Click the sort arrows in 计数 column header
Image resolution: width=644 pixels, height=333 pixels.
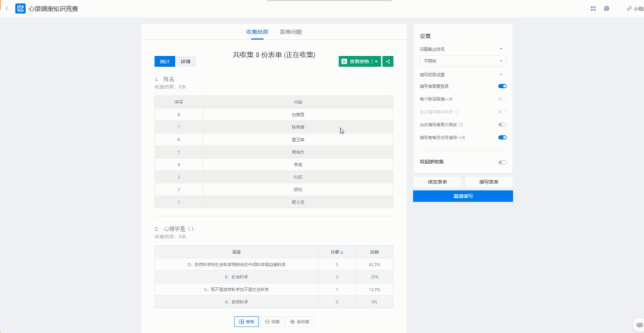(342, 253)
